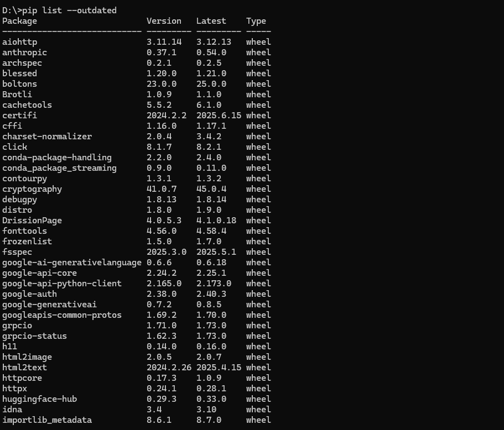Click the grpcio-status package name
Viewport: 504px width, 430px height.
[35, 336]
